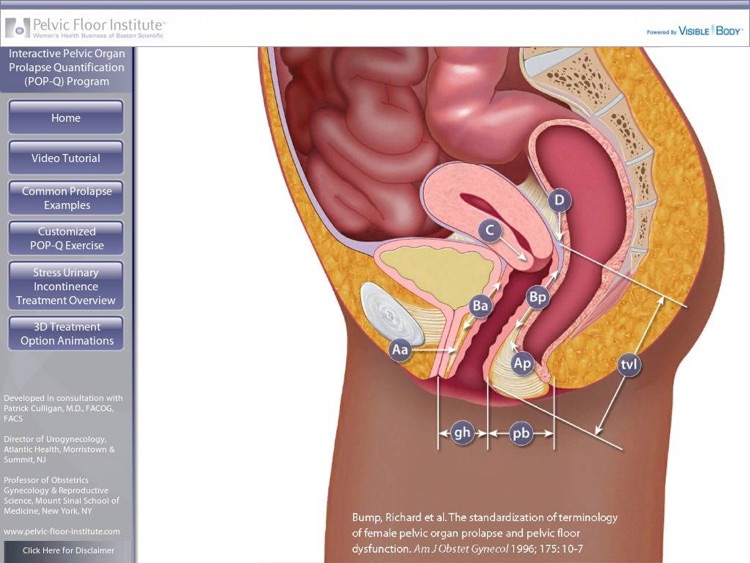The image size is (750, 563).
Task: Click the Bp point label
Action: [537, 298]
